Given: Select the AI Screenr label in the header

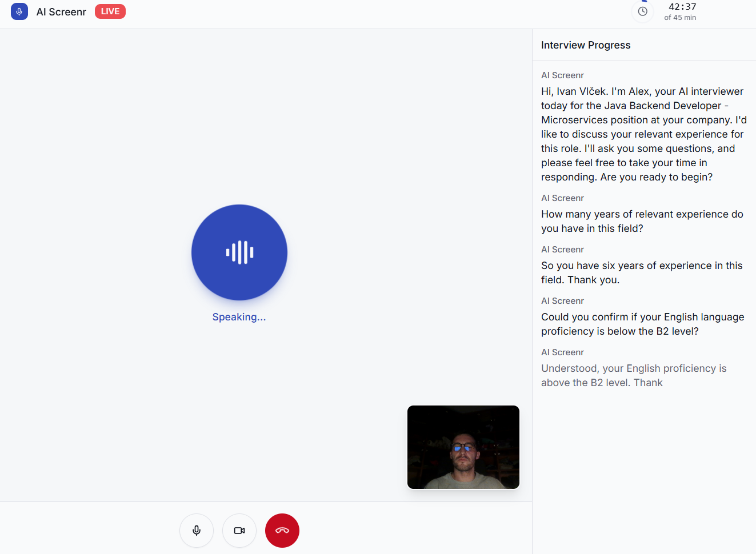Looking at the screenshot, I should coord(61,11).
